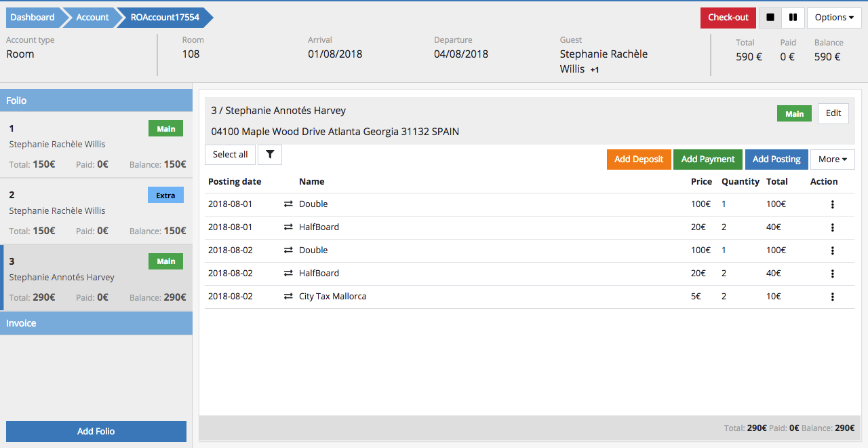
Task: Click the orange Add Deposit button
Action: pyautogui.click(x=639, y=160)
